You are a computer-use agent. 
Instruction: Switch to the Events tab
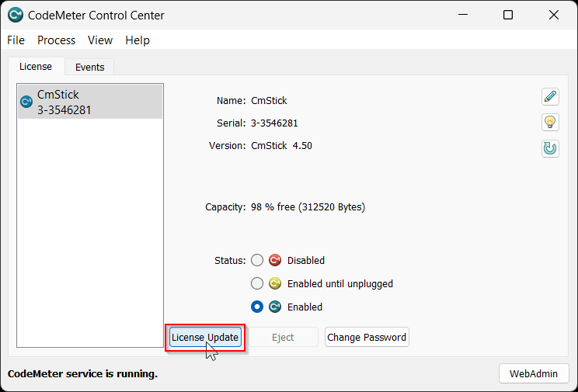tap(89, 68)
